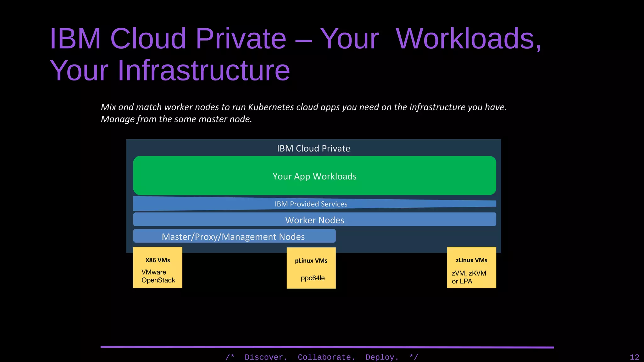The width and height of the screenshot is (644, 362).
Task: Click the 'Collaborate.' footer word
Action: tap(326, 357)
